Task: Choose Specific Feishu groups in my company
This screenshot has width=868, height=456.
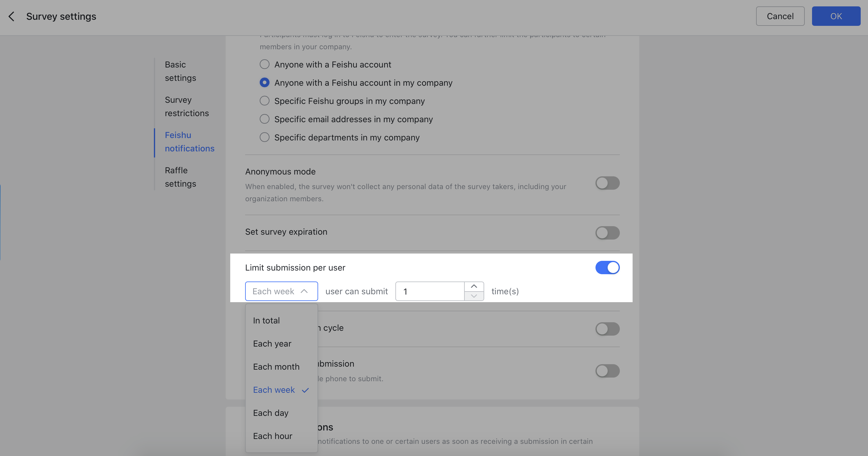Action: 264,100
